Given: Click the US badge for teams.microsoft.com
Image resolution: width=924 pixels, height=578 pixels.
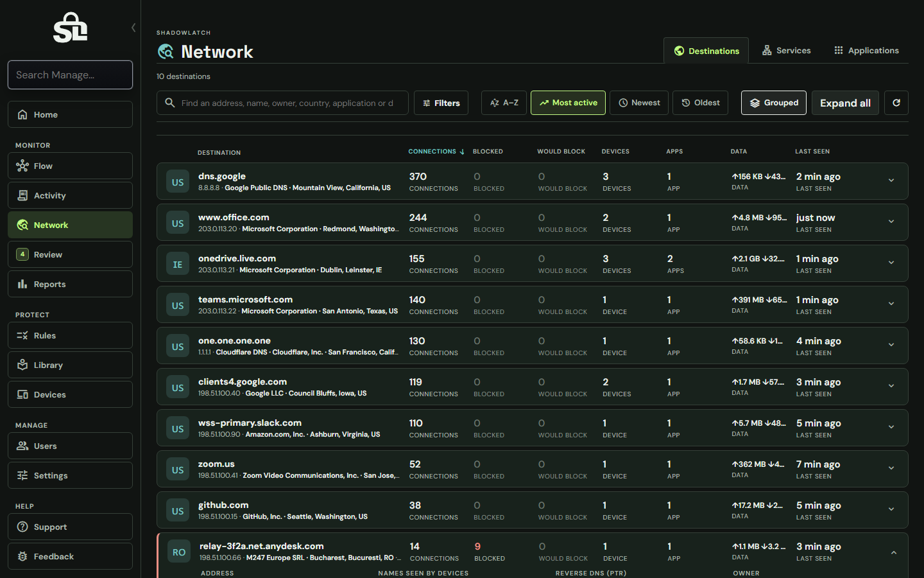Looking at the screenshot, I should [x=178, y=305].
